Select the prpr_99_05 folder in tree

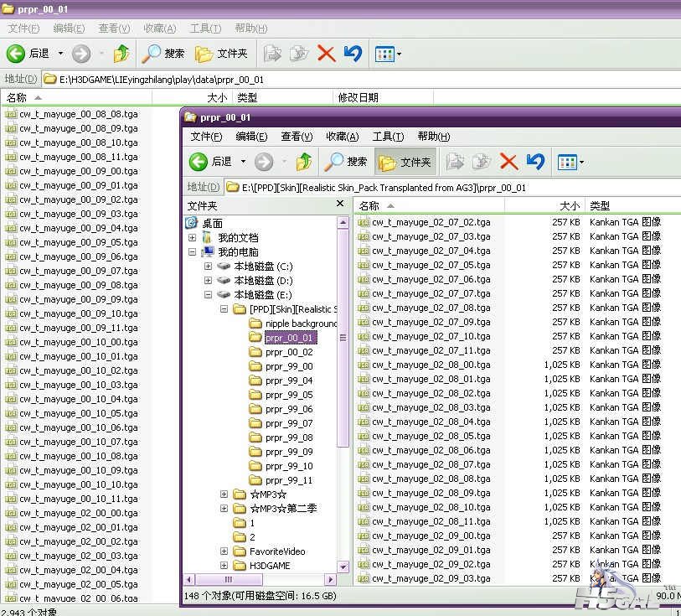coord(289,395)
